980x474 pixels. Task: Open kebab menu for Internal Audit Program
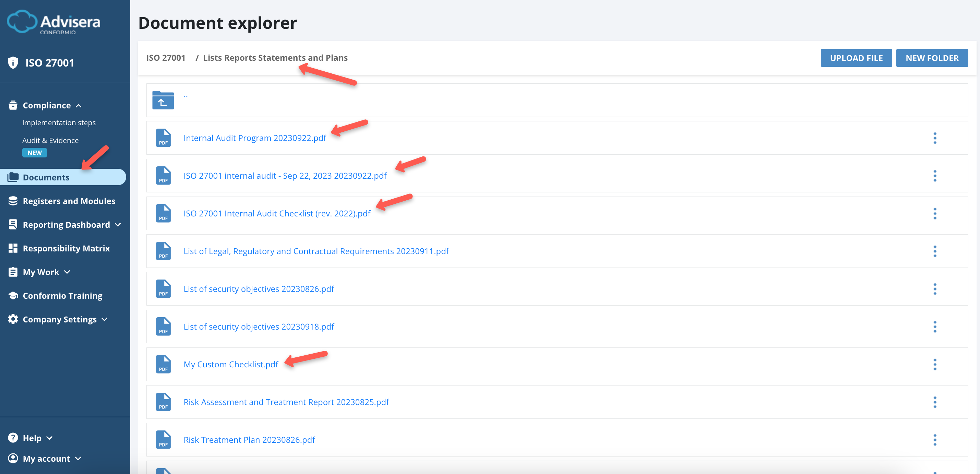(934, 138)
